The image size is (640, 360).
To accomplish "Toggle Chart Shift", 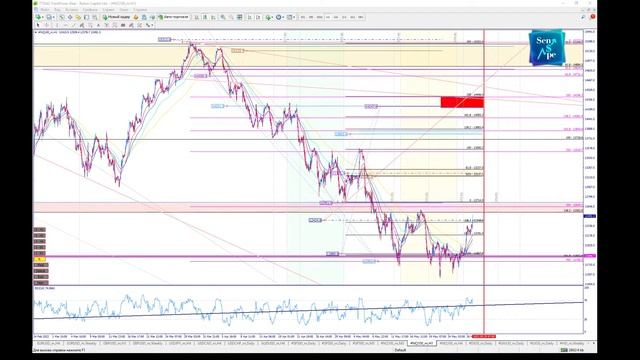I will tap(258, 17).
